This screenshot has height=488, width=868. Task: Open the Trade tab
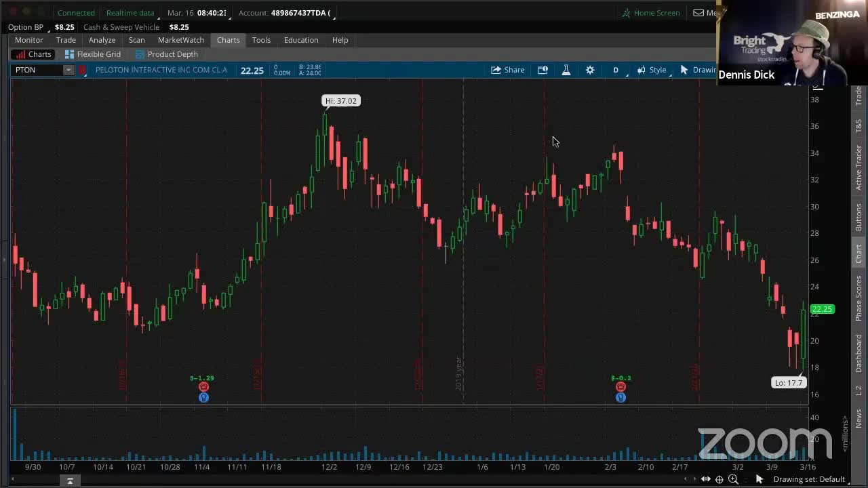click(x=66, y=40)
